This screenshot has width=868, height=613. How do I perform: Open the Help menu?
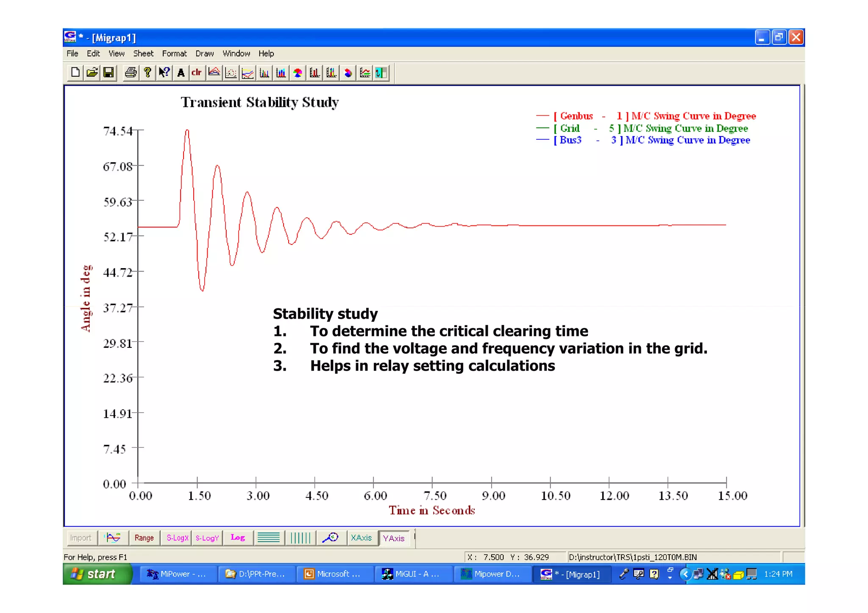tap(266, 53)
